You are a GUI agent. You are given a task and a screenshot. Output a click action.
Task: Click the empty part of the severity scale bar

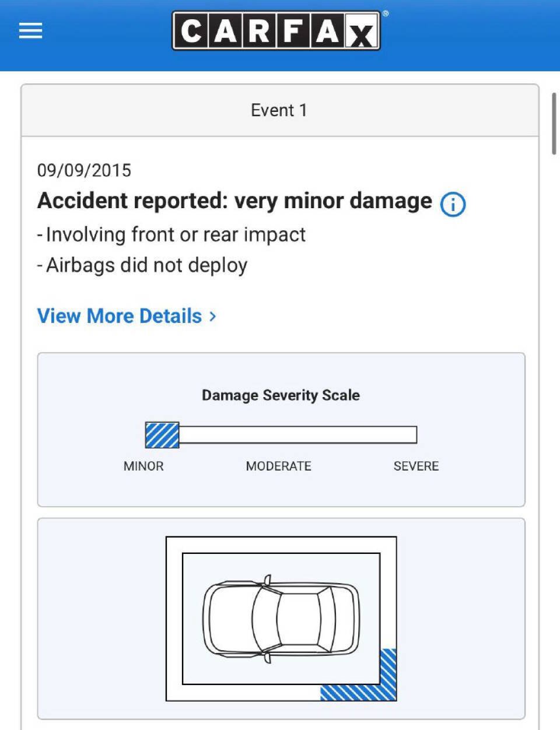point(298,435)
